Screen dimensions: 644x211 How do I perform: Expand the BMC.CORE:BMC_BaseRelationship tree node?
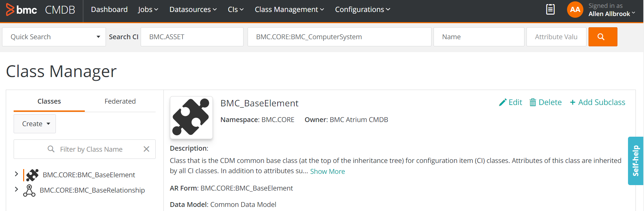[16, 189]
